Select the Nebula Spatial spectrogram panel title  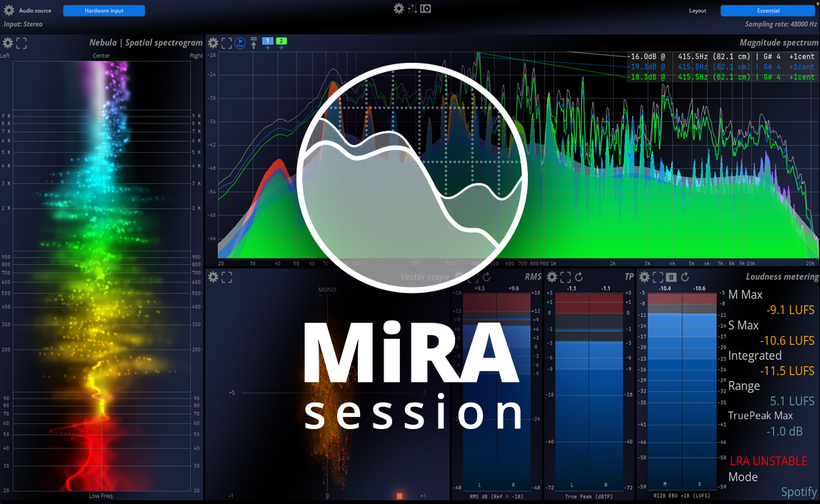[146, 43]
